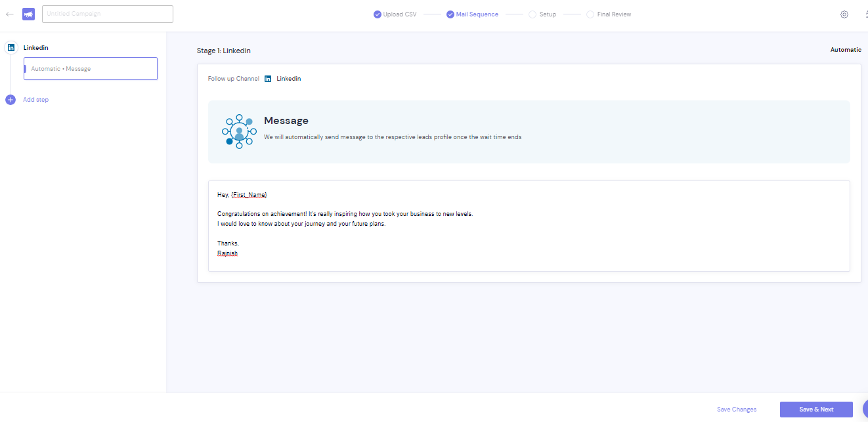Click the Message network illustration icon

coord(239,131)
